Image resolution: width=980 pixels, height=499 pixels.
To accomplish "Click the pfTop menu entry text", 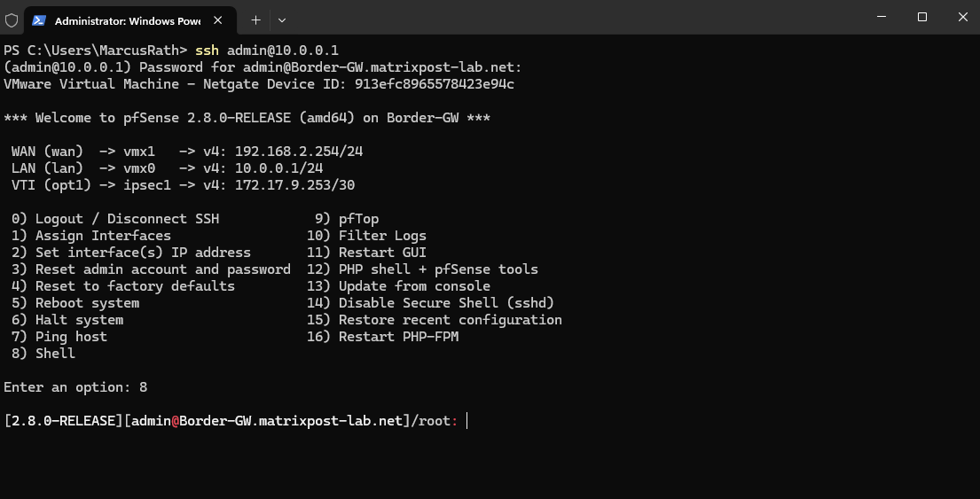I will pos(359,219).
